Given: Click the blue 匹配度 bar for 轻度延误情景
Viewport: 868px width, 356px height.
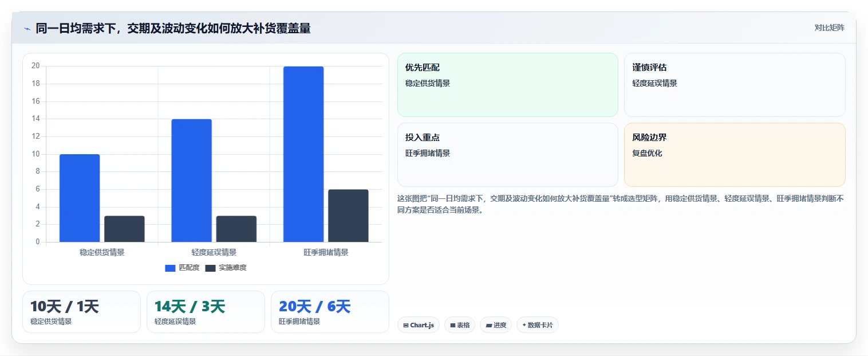Looking at the screenshot, I should pyautogui.click(x=191, y=181).
